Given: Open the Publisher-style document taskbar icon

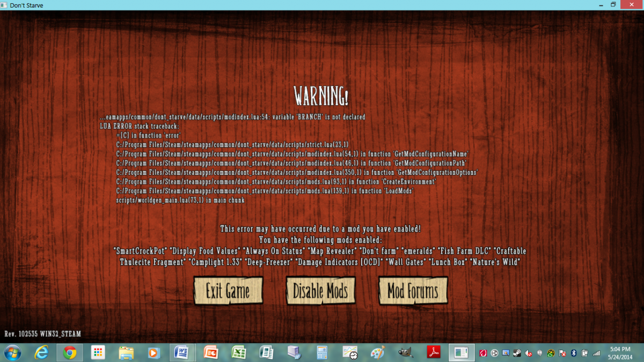Looking at the screenshot, I should coord(266,353).
